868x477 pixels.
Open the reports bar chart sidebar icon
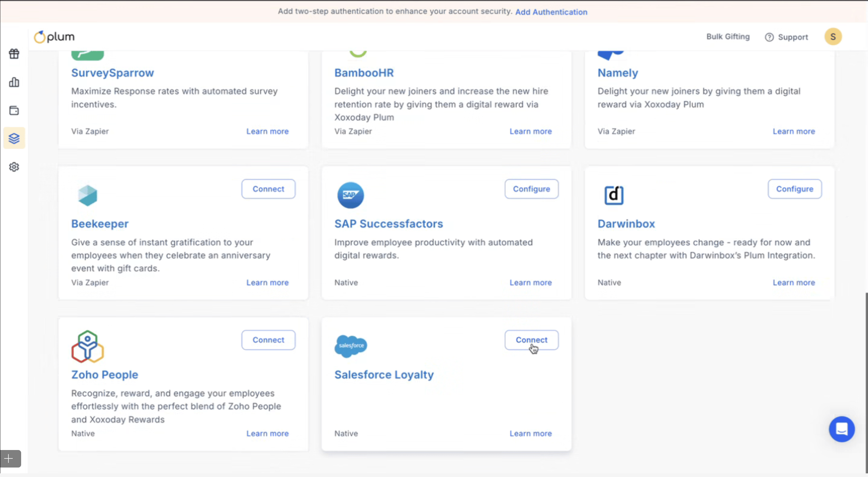[14, 82]
